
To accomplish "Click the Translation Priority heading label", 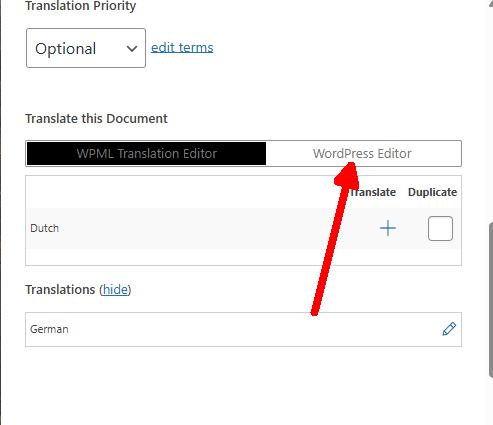I will (x=81, y=6).
